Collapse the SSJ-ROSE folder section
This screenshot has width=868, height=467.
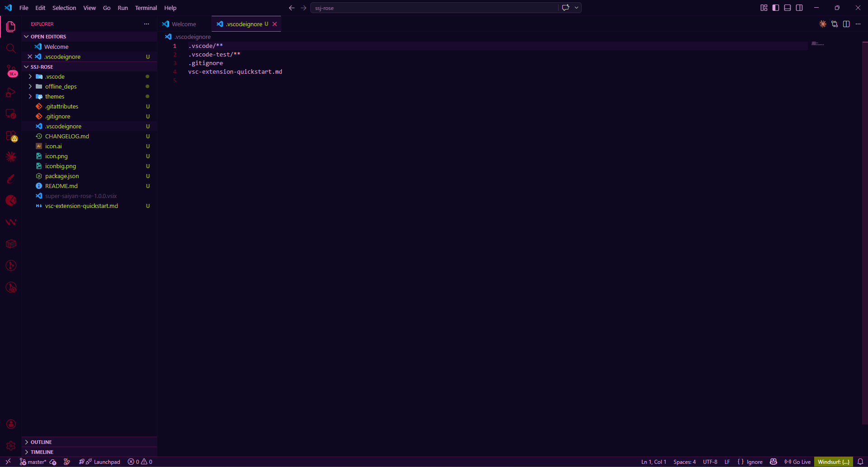pos(89,67)
